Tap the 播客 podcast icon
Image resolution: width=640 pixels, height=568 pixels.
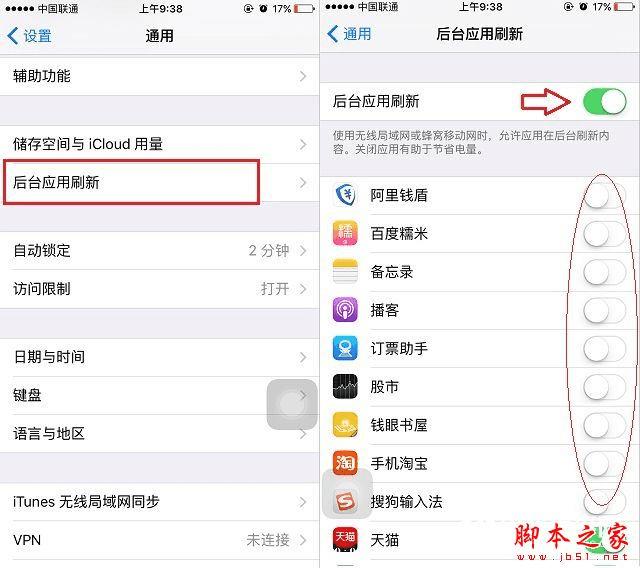coord(345,310)
